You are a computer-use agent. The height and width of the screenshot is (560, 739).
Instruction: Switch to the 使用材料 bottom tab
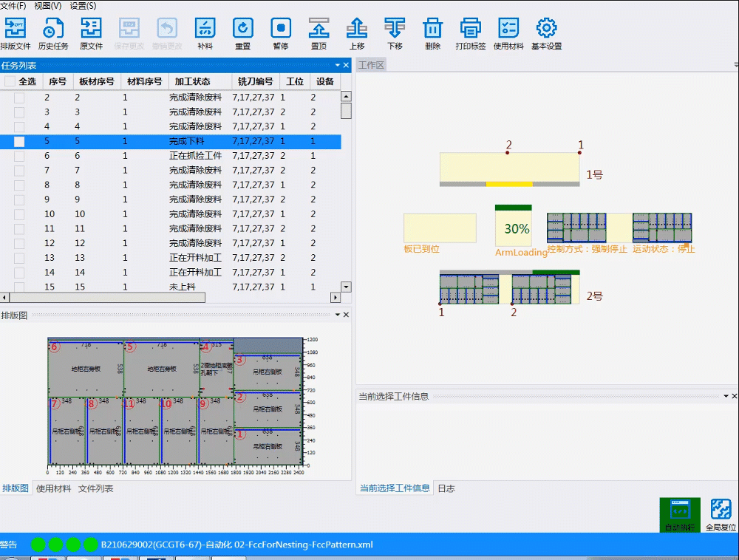pyautogui.click(x=54, y=488)
